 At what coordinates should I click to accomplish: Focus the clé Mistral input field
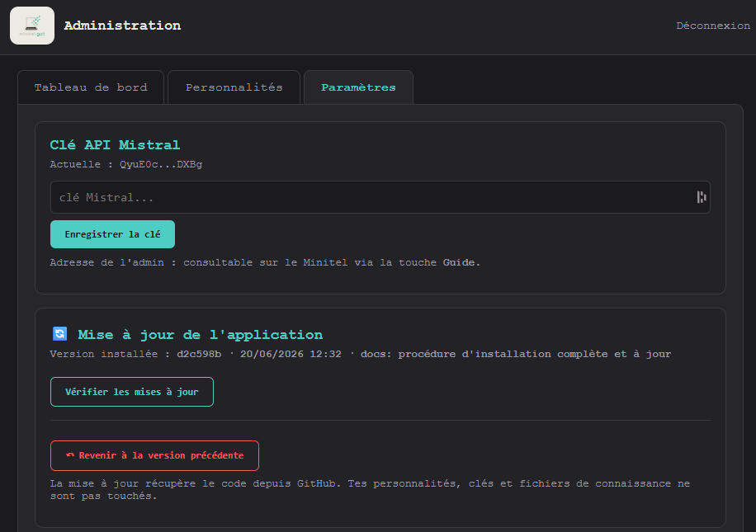[380, 197]
